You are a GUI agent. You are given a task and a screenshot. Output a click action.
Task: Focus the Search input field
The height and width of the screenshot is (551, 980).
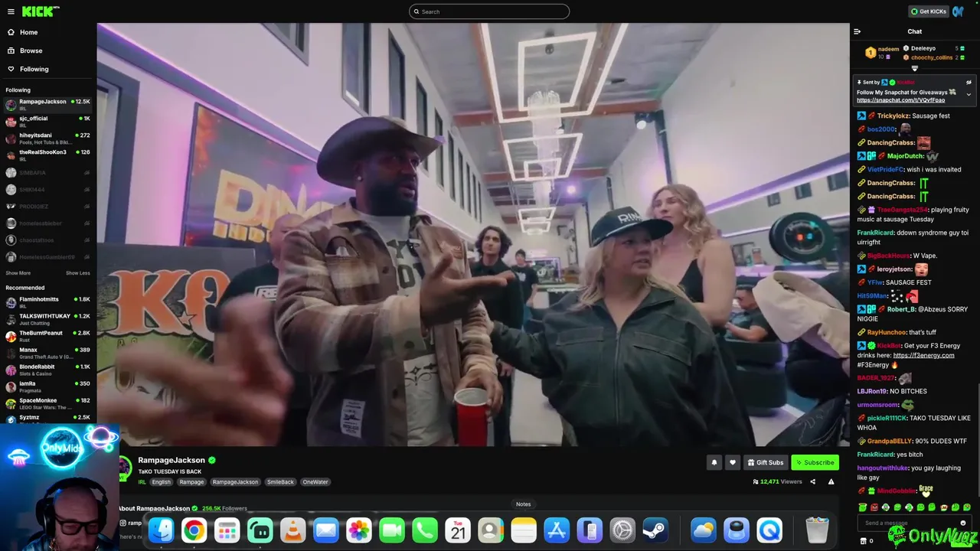click(489, 11)
